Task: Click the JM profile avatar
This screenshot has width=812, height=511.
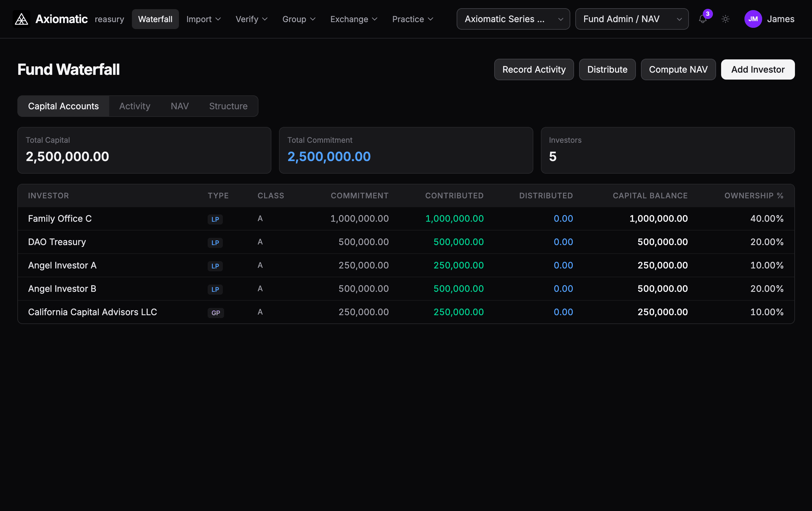Action: 753,19
